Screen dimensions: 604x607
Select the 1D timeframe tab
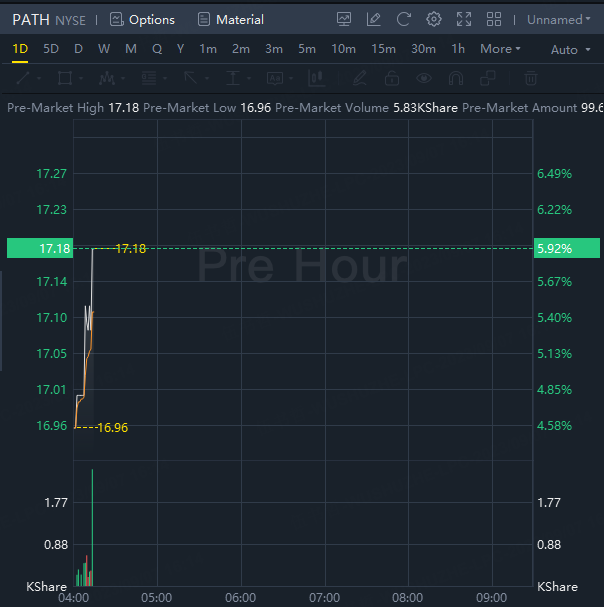(20, 49)
